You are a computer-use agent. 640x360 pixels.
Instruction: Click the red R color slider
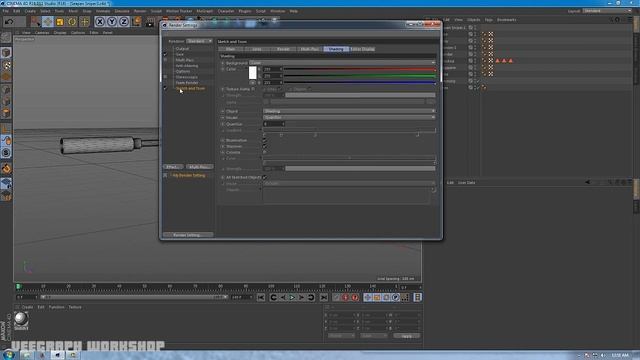click(x=360, y=69)
